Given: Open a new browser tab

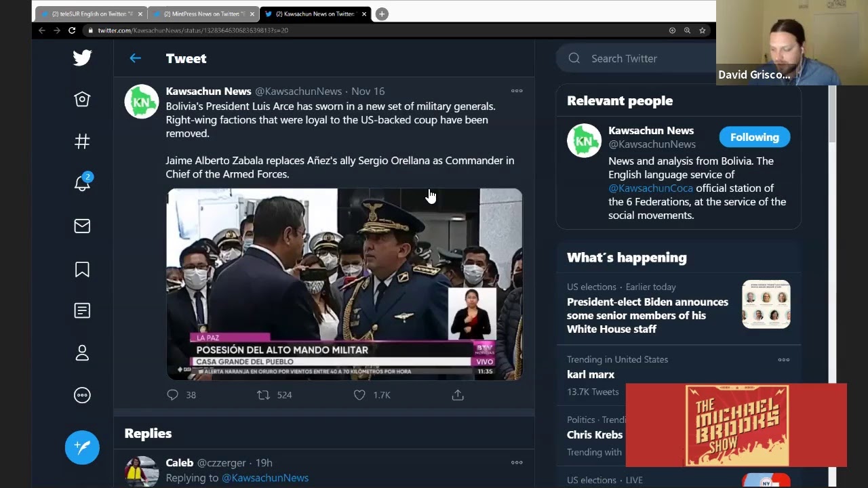Looking at the screenshot, I should click(382, 14).
